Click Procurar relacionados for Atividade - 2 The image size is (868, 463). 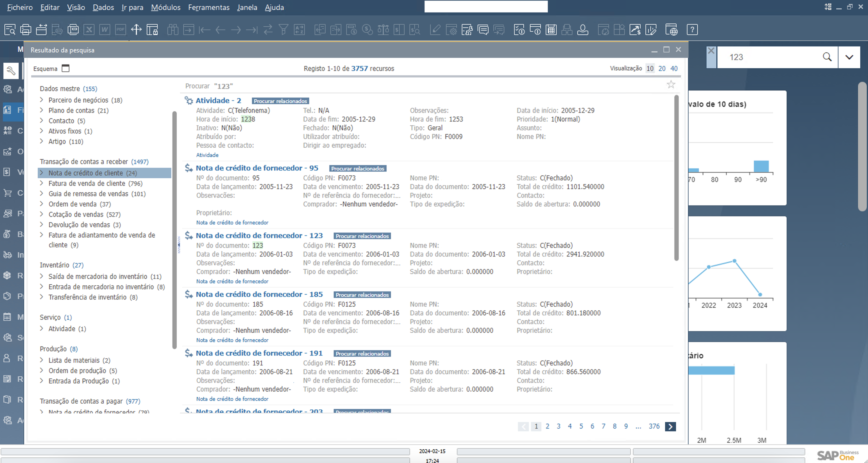(x=280, y=101)
